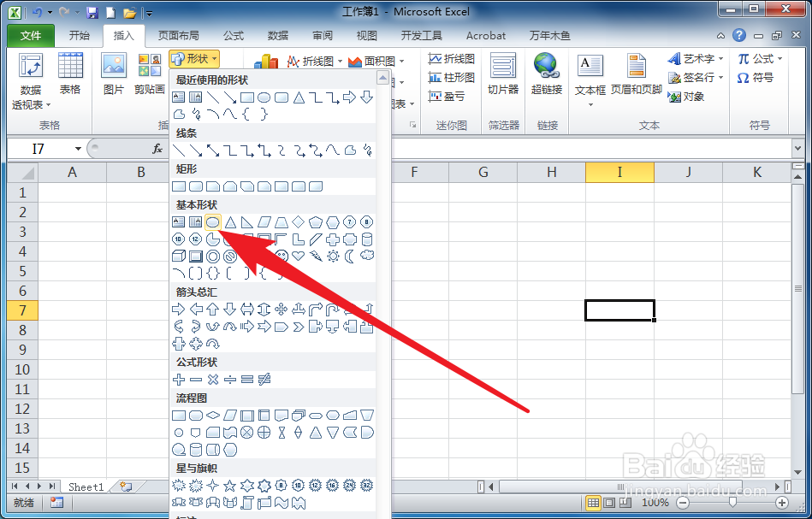Select the Trapezoid in 基本形状
This screenshot has height=519, width=812.
point(282,222)
